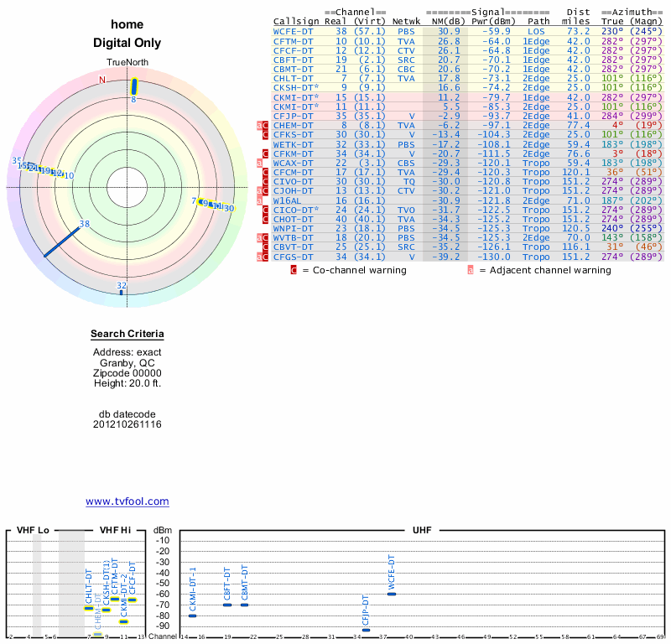671x644 pixels.
Task: Click the warning badge next to WVTB-DT
Action: click(x=263, y=238)
